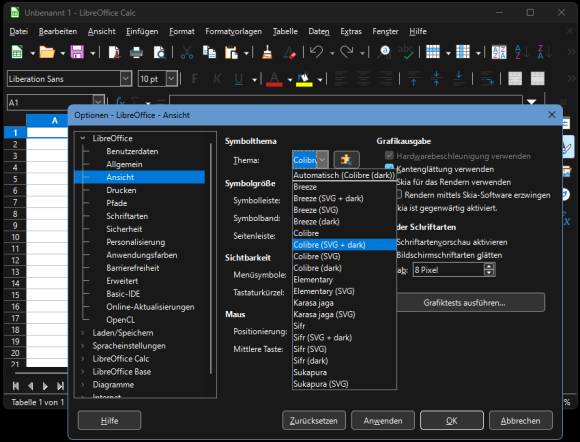The height and width of the screenshot is (442, 580).
Task: Toggle Kantenglättung verwenden checkbox
Action: pyautogui.click(x=389, y=168)
